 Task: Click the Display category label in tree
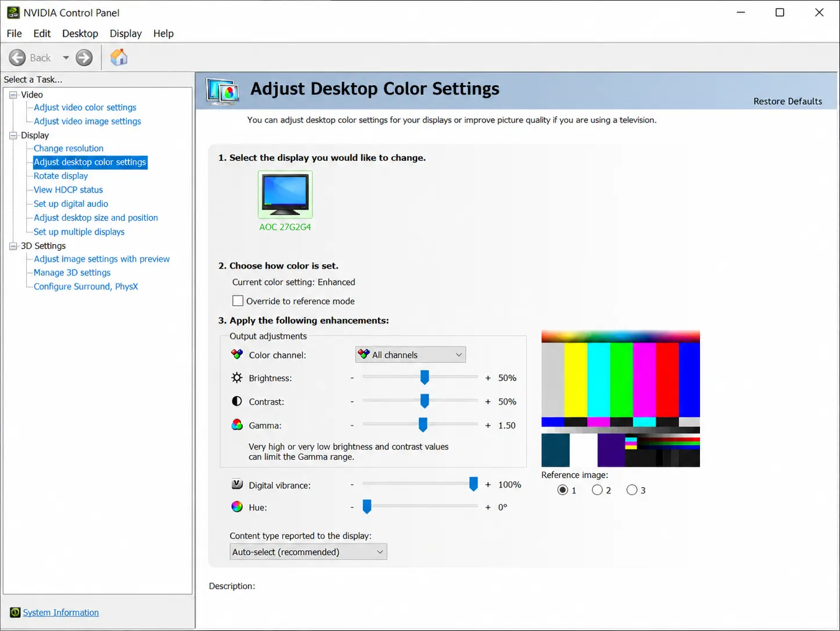pos(35,135)
